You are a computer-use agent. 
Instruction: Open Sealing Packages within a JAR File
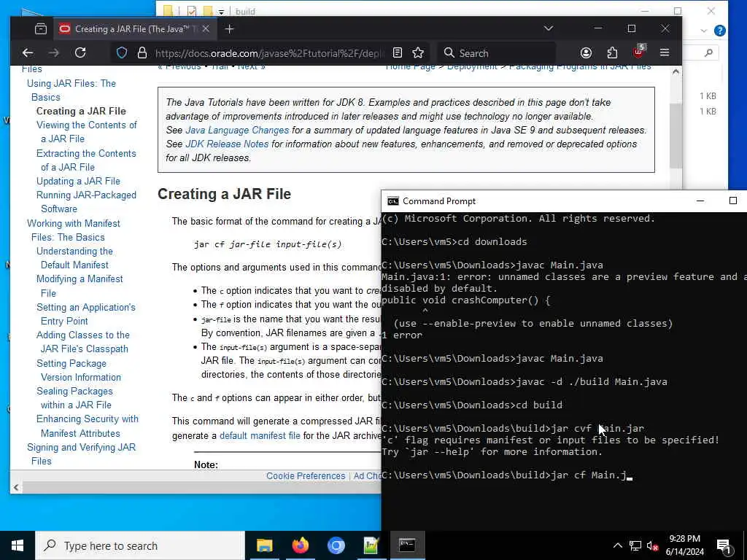click(75, 398)
